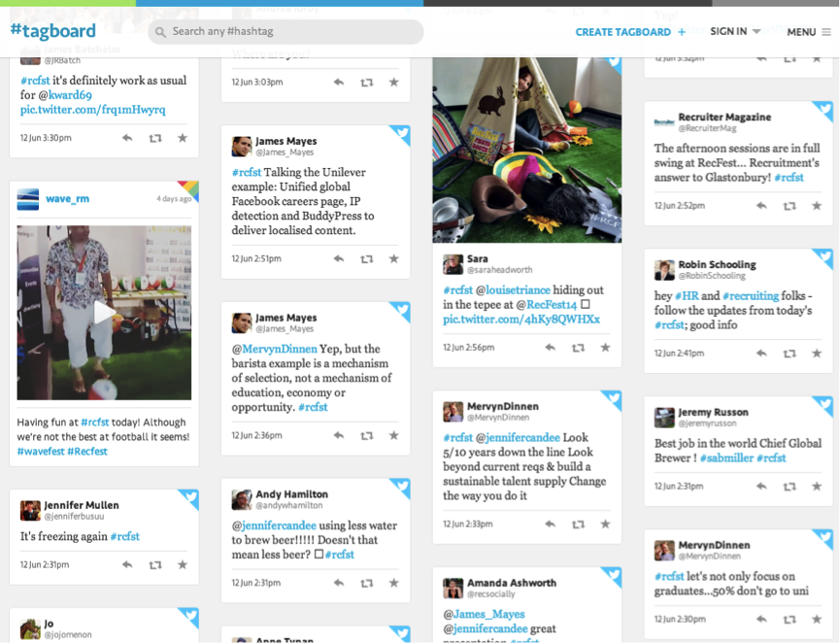Click the #recruiting hashtag
Viewport: 840px width, 643px height.
pyautogui.click(x=751, y=296)
